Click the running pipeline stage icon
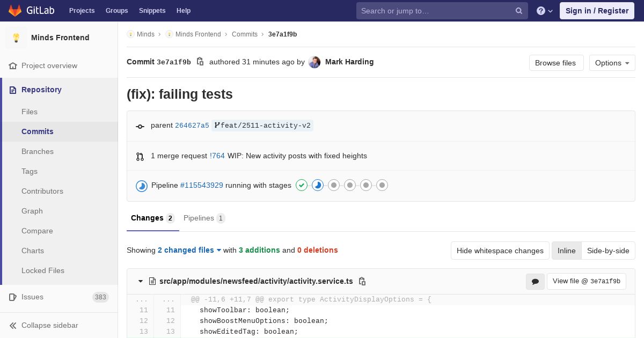The image size is (644, 338). pos(318,186)
